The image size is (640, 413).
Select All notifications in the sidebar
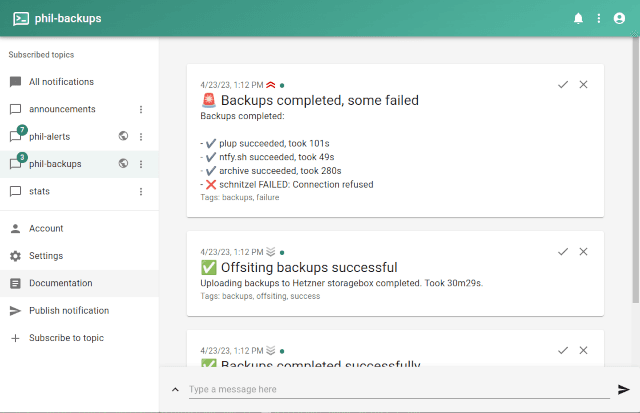pyautogui.click(x=61, y=82)
